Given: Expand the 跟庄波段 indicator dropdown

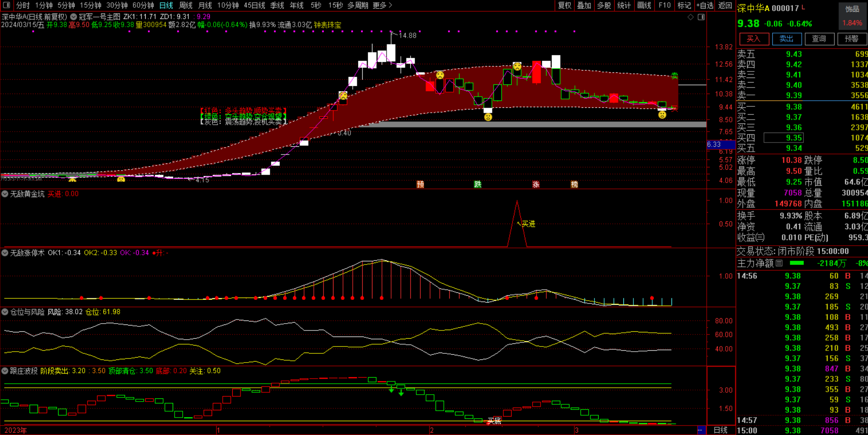Looking at the screenshot, I should pos(5,371).
